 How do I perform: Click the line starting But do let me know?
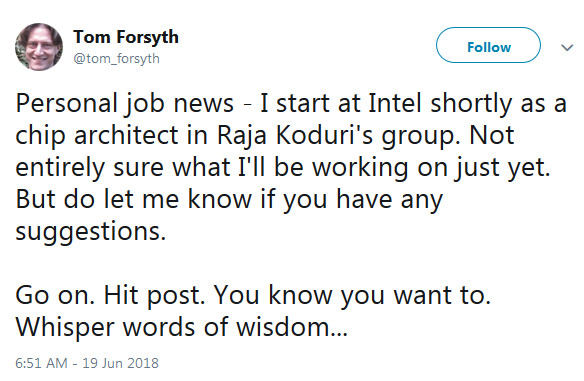pos(229,200)
